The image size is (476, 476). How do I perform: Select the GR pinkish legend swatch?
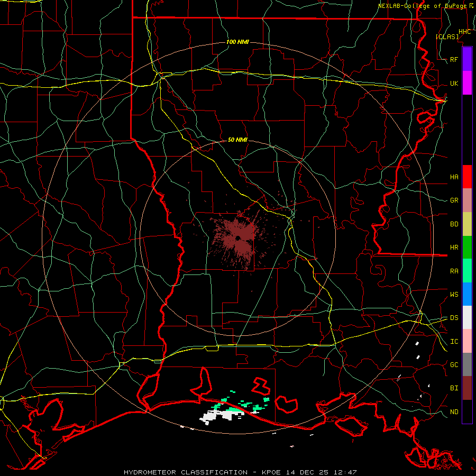click(467, 200)
